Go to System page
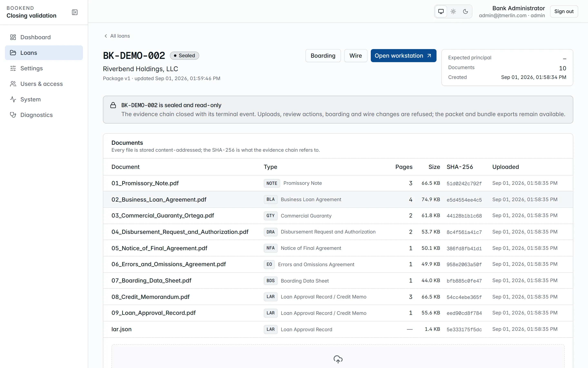Screen dimensions: 588x368 pyautogui.click(x=44, y=99)
